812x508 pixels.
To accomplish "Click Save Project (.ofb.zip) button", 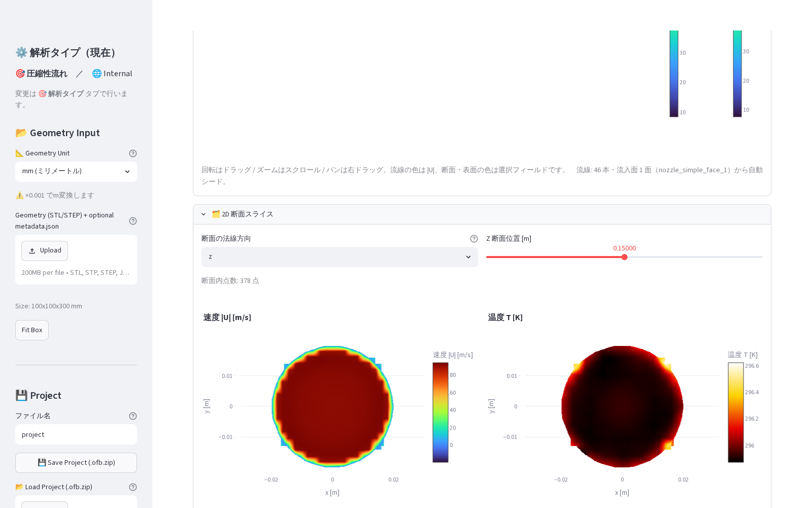I will pos(76,463).
